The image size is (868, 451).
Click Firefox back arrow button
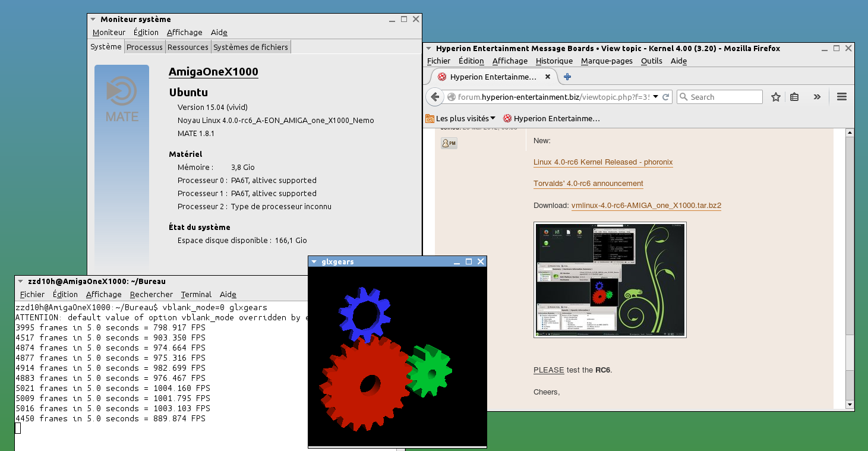tap(435, 97)
